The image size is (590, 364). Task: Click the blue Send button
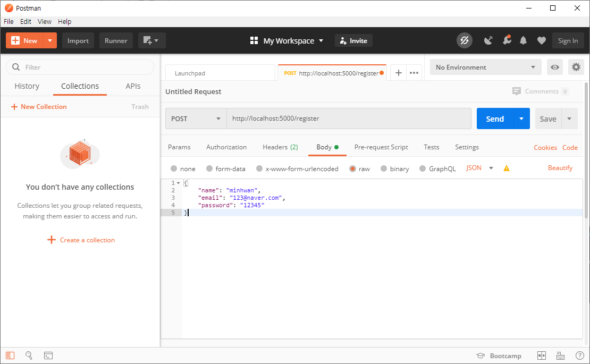tap(495, 119)
